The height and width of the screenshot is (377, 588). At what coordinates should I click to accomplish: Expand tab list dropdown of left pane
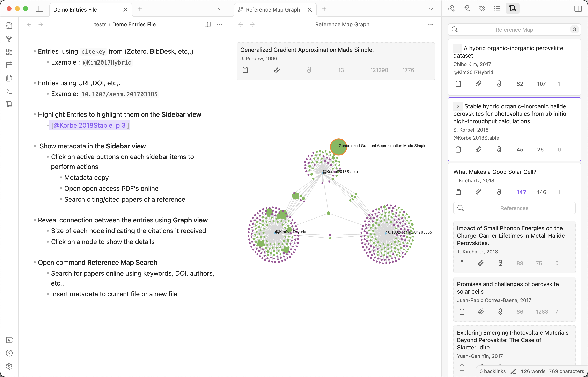click(220, 9)
